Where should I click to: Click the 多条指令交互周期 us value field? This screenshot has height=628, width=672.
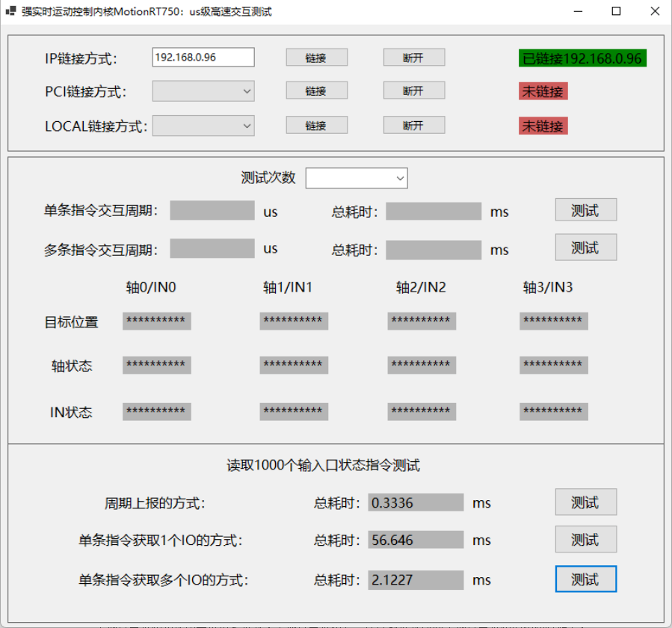[x=212, y=249]
